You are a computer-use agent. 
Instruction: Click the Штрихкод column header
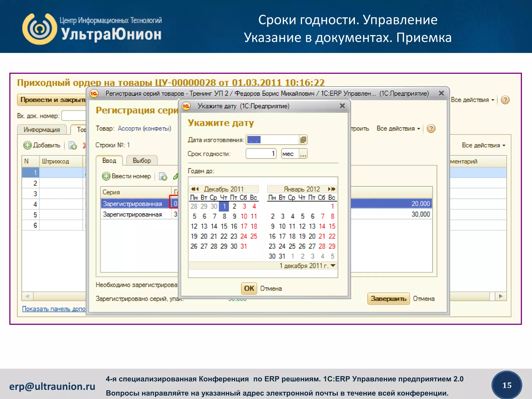pyautogui.click(x=61, y=161)
